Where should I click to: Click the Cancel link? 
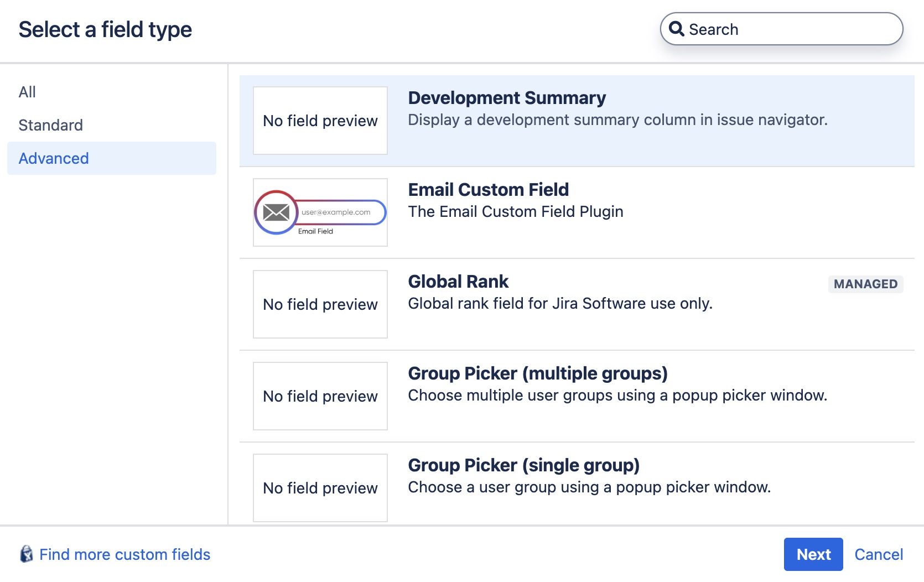click(879, 554)
